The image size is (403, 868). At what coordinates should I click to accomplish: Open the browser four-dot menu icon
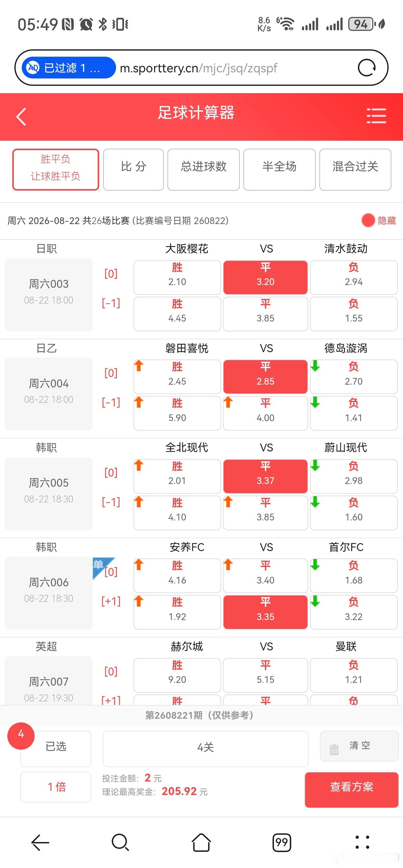[x=362, y=842]
